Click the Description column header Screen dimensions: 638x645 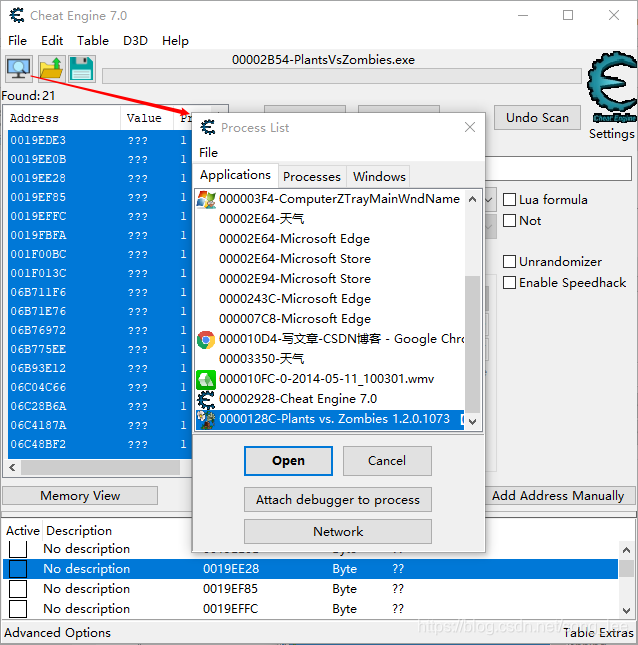tap(79, 531)
